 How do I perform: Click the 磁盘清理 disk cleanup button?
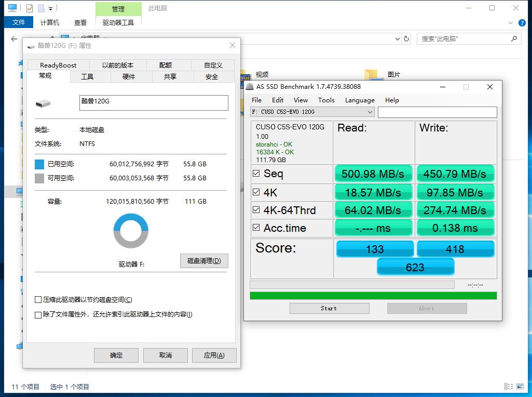(204, 260)
